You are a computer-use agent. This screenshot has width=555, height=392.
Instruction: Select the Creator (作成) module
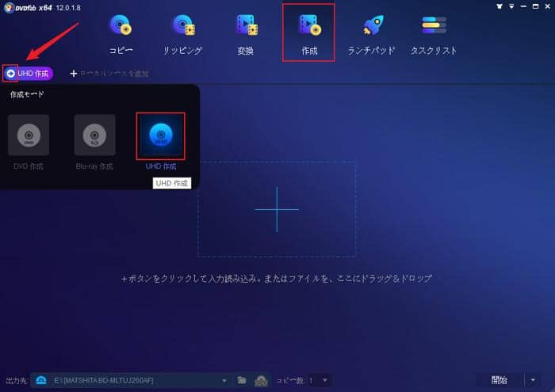tap(308, 33)
